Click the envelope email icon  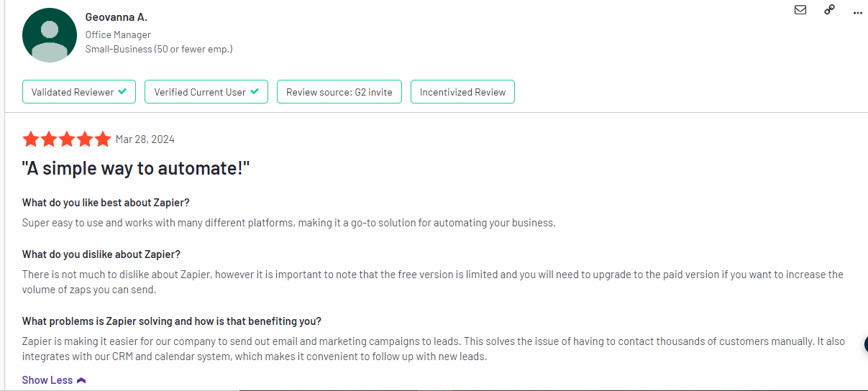[x=800, y=10]
